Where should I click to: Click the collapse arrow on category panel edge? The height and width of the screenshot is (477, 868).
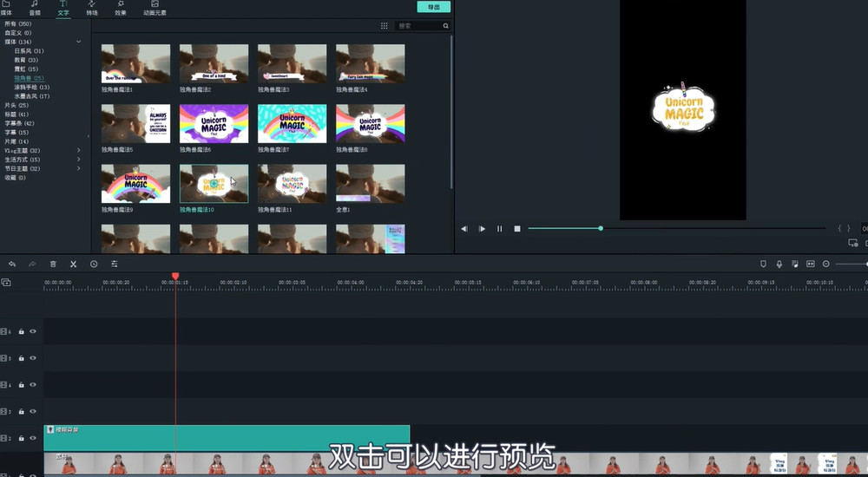point(89,136)
